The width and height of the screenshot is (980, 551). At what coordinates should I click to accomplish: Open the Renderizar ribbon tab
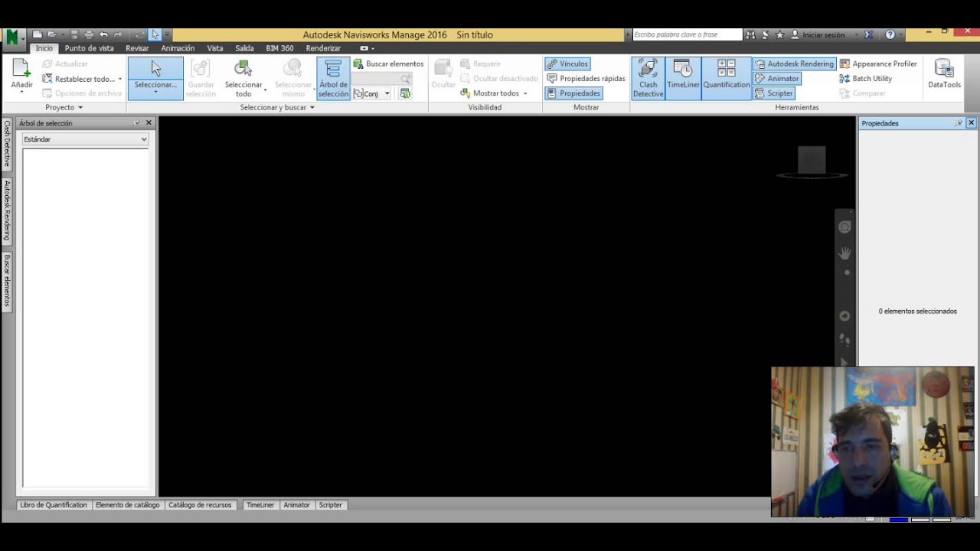coord(323,48)
